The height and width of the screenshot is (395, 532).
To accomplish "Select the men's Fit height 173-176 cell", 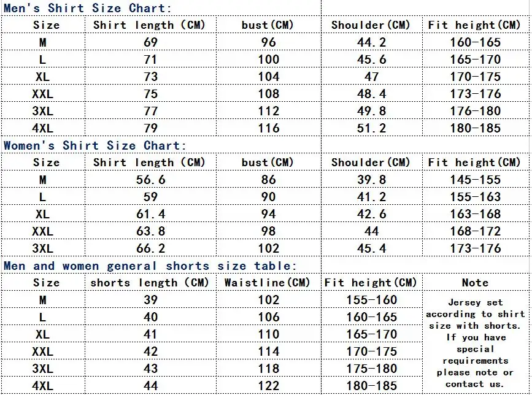I will coord(476,94).
